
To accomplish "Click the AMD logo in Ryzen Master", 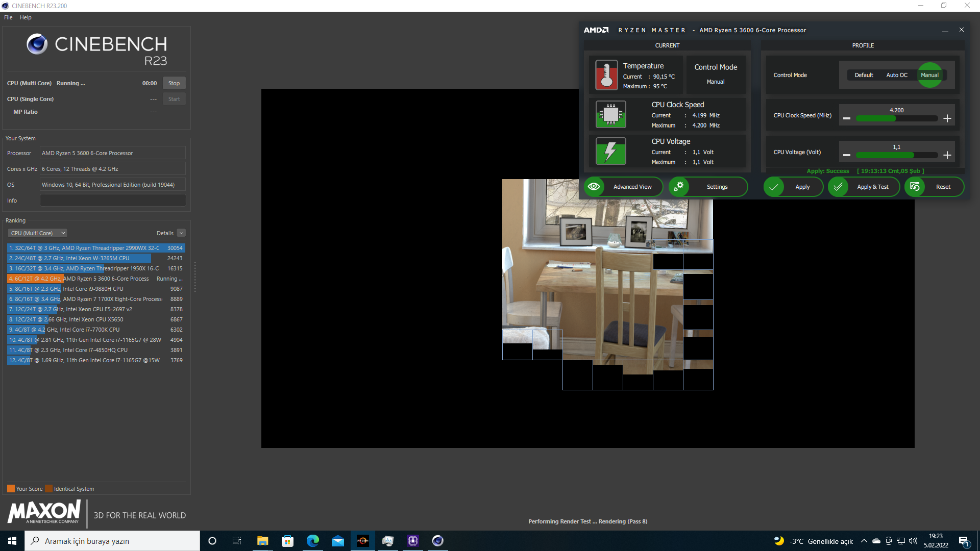I will 596,30.
